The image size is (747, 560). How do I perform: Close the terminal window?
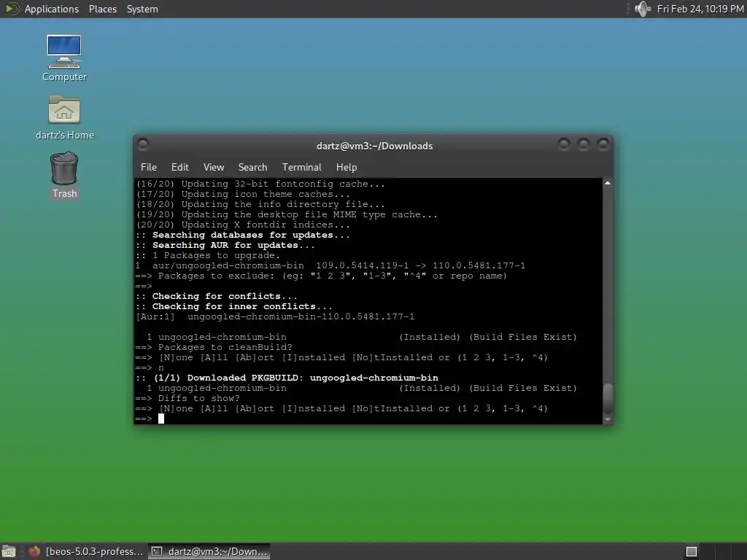[x=603, y=144]
